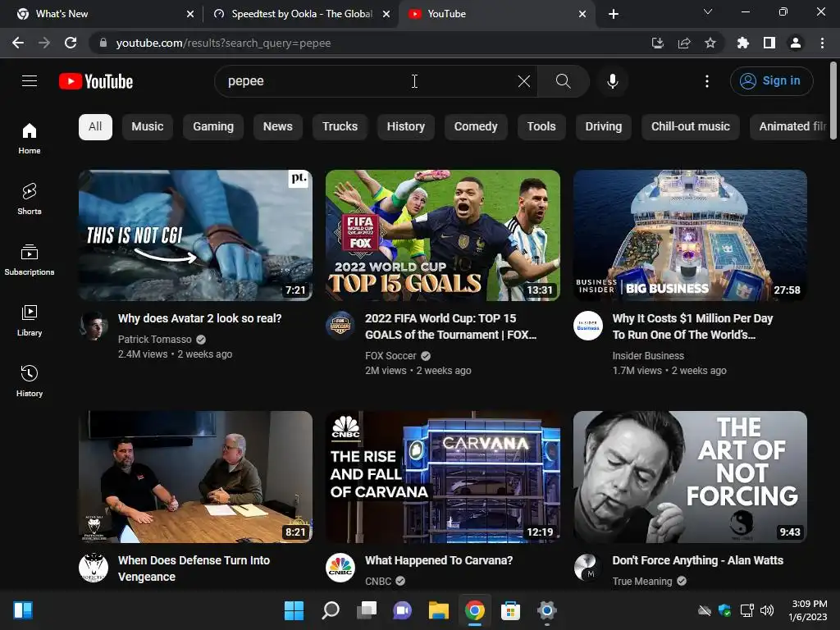Open Subscriptions in sidebar
This screenshot has height=630, width=840.
click(x=30, y=259)
